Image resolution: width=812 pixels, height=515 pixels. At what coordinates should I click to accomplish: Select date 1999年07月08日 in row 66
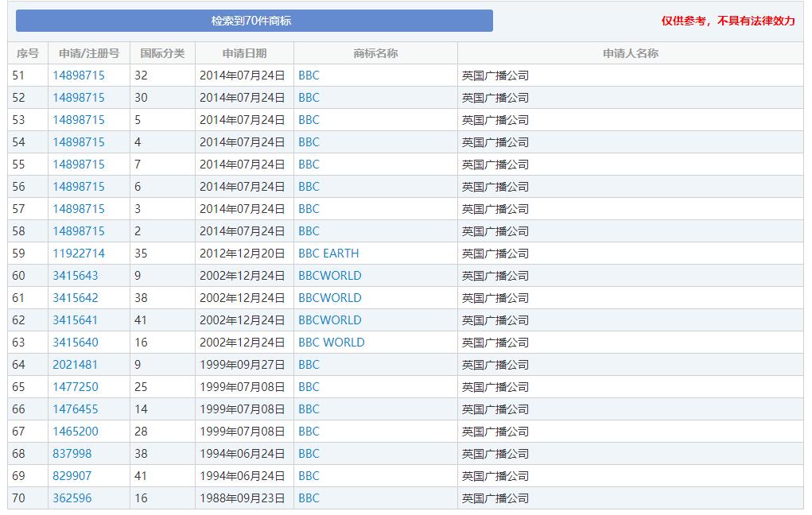[243, 409]
